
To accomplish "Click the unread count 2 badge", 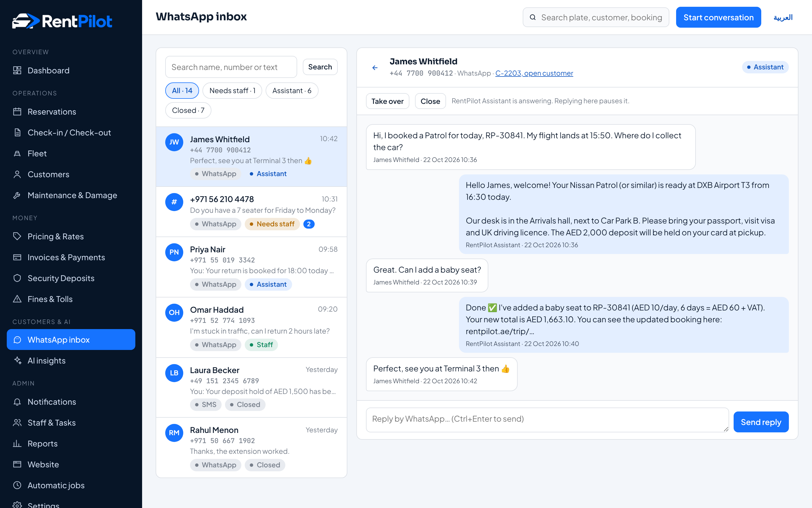I will point(309,224).
